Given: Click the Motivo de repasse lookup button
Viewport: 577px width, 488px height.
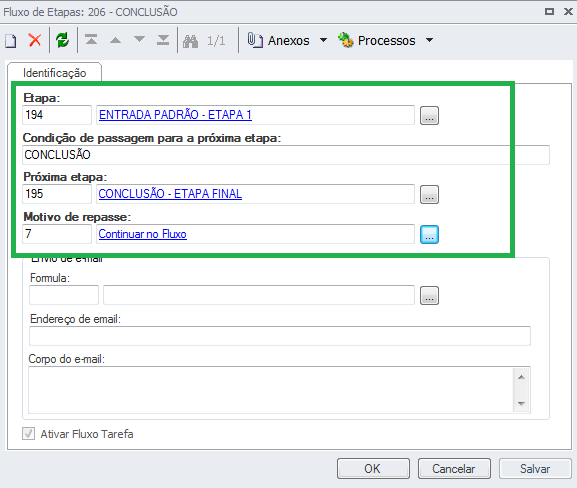Looking at the screenshot, I should pos(429,234).
